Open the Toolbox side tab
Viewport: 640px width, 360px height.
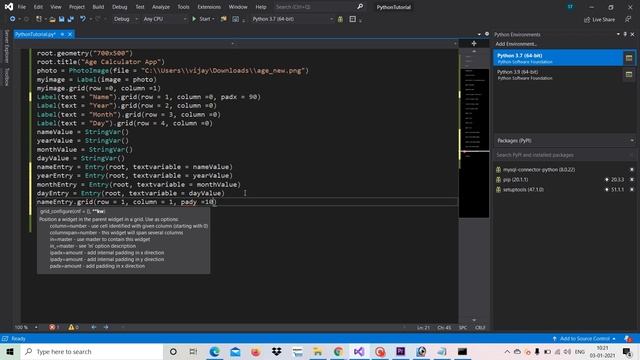6,76
